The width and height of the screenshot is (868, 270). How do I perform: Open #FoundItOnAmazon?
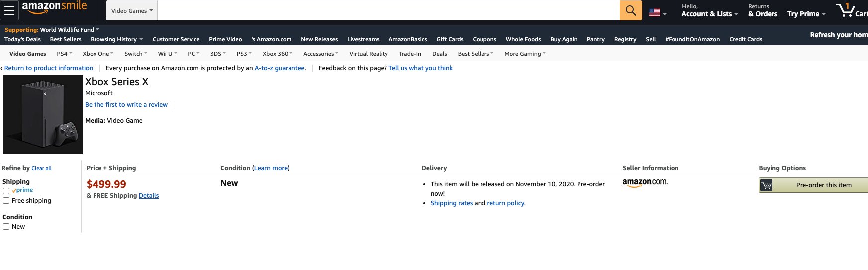[x=692, y=39]
